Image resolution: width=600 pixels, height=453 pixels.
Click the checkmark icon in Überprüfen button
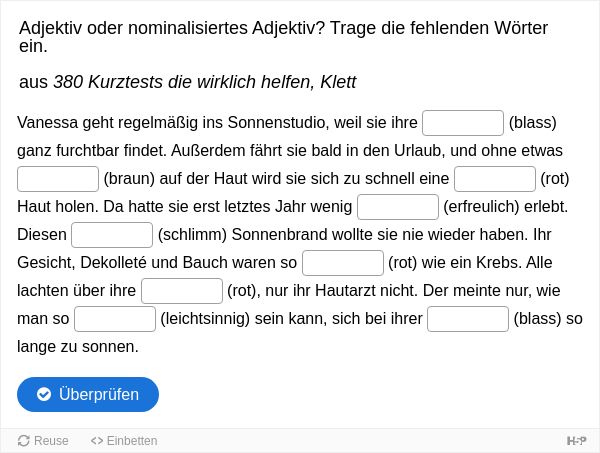click(44, 394)
